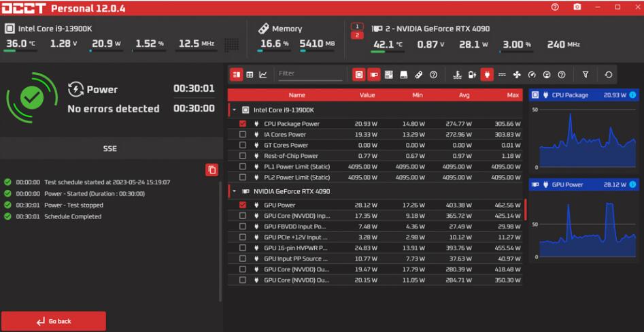Toggle the power plug sensor type filter
This screenshot has height=332, width=644.
pyautogui.click(x=487, y=74)
